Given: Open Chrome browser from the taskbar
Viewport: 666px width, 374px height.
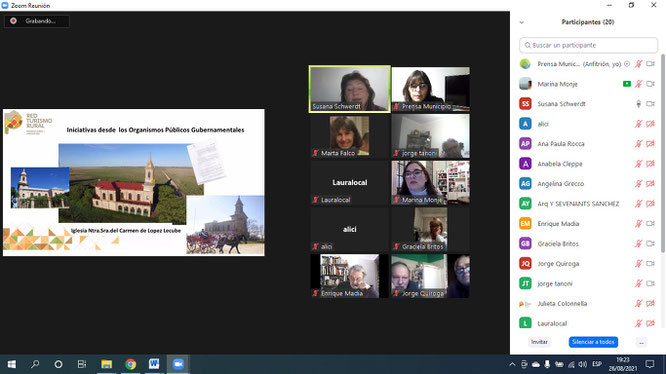Looking at the screenshot, I should (x=130, y=364).
